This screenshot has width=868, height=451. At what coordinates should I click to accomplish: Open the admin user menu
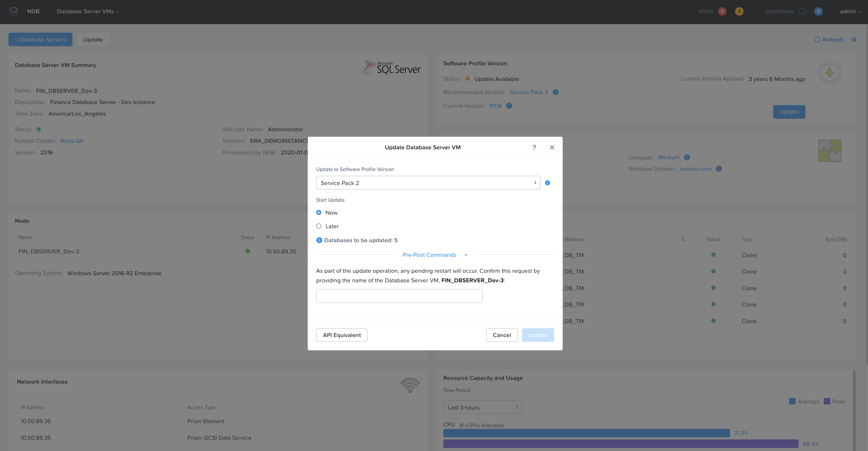click(x=850, y=11)
